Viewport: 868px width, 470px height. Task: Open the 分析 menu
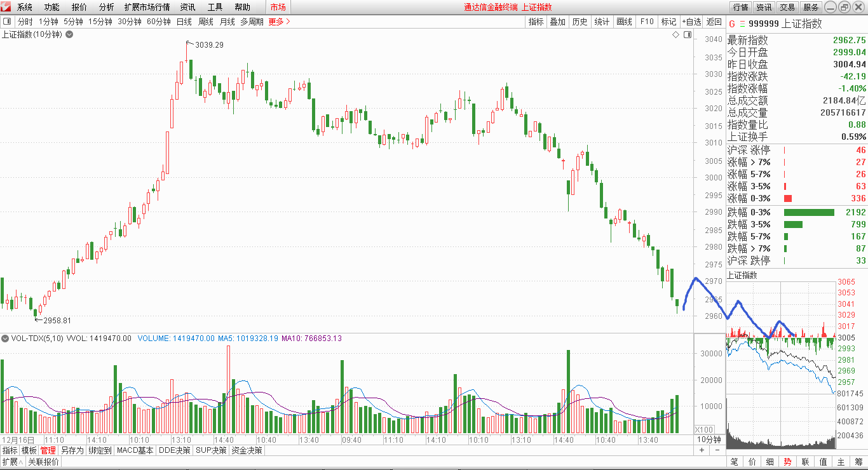click(x=107, y=7)
